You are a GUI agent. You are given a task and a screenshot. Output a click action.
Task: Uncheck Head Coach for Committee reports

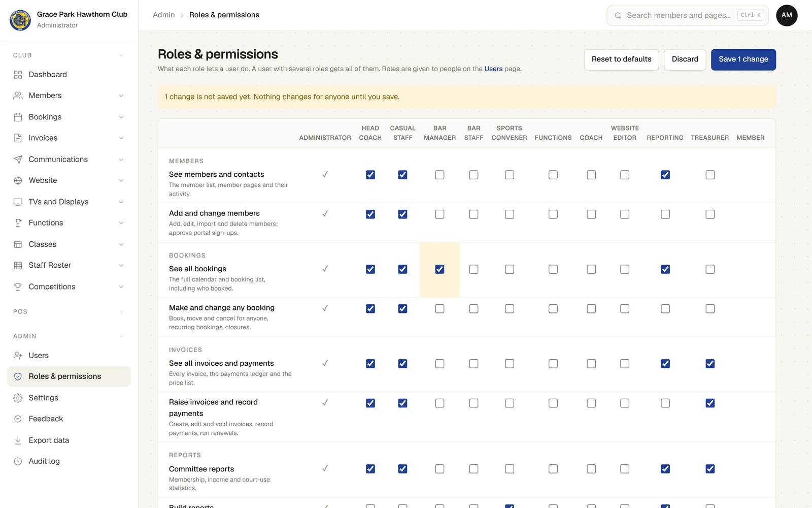click(370, 469)
